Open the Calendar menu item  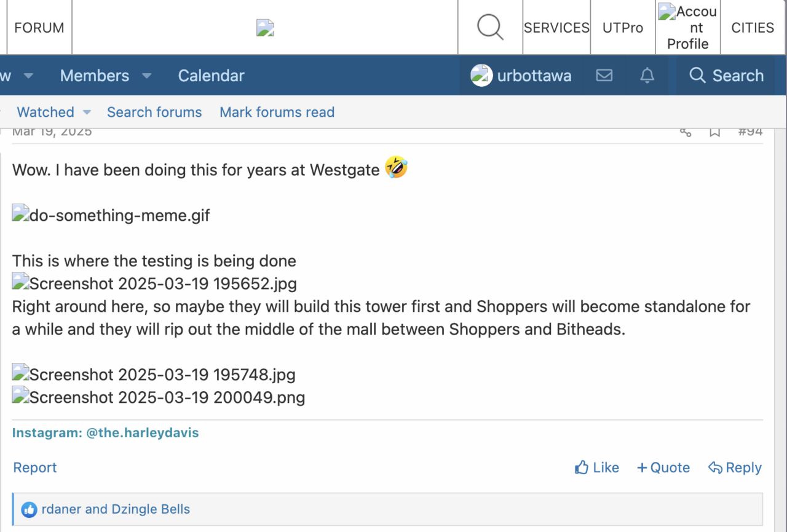(211, 76)
